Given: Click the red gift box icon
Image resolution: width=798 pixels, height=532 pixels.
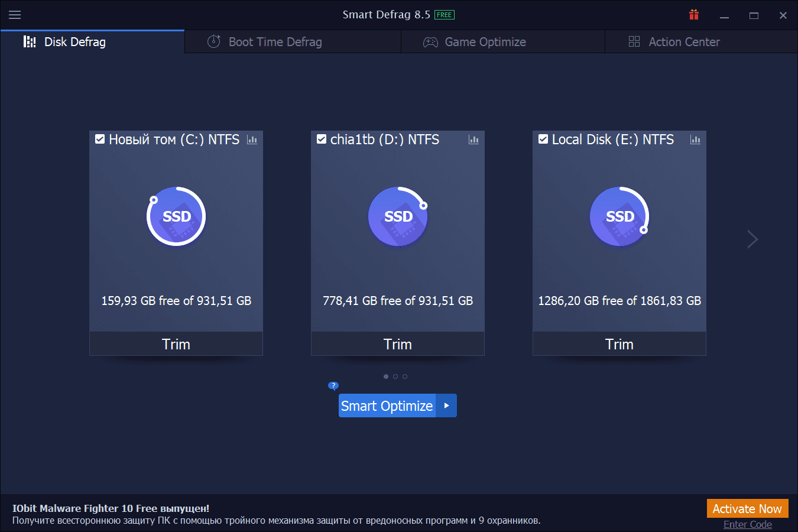Looking at the screenshot, I should 694,15.
